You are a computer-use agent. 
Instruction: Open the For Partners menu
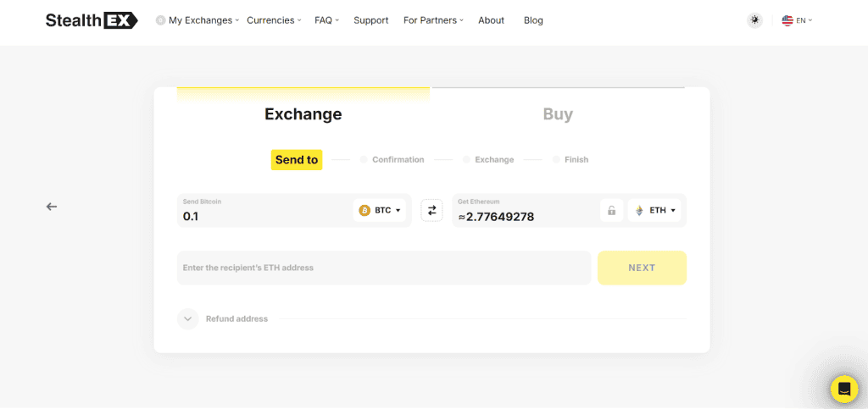coord(433,20)
